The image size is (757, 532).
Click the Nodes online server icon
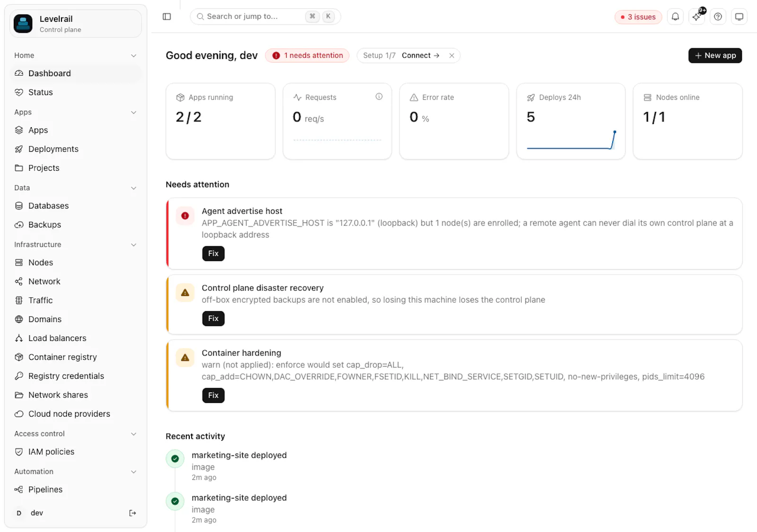point(647,97)
